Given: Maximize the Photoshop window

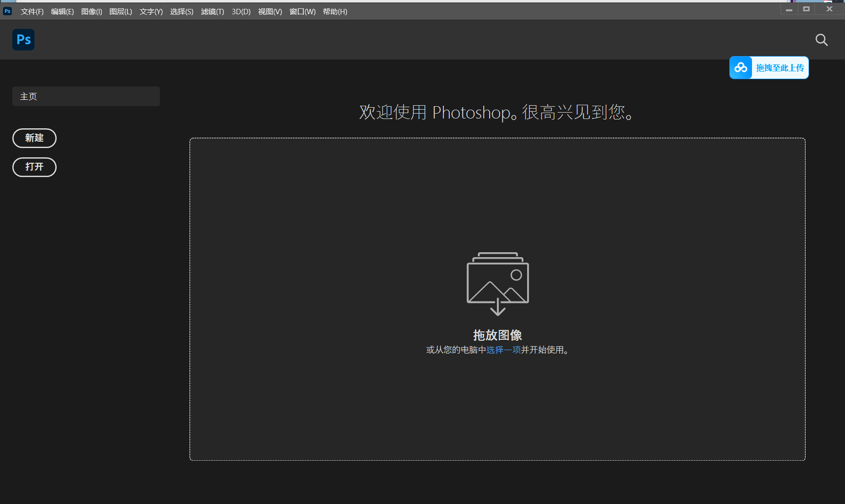Looking at the screenshot, I should point(806,9).
